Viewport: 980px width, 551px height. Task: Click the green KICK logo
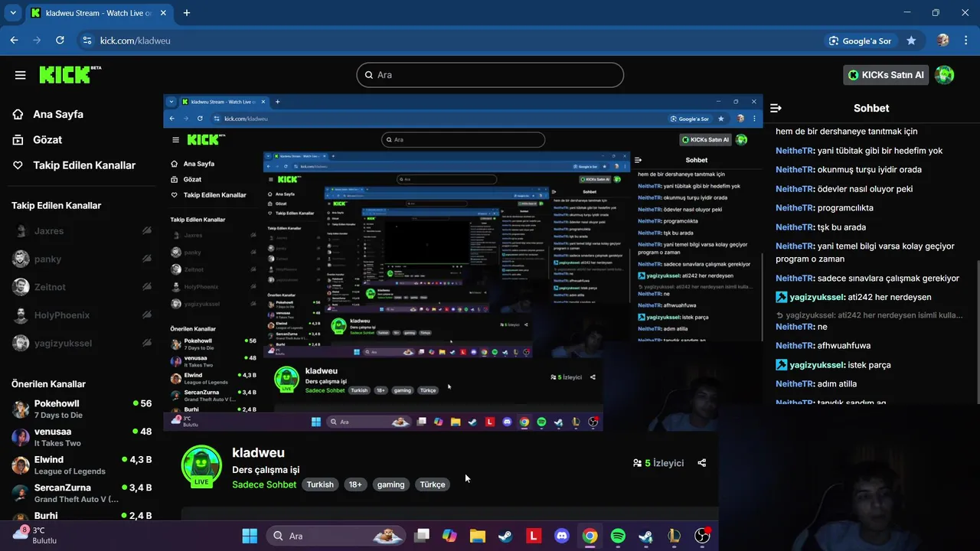pos(70,74)
